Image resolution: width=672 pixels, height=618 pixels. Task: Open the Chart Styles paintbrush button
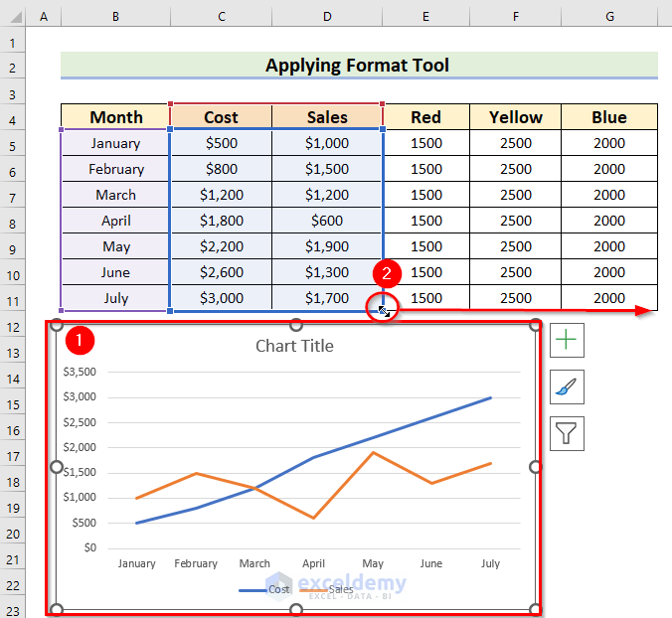click(567, 386)
